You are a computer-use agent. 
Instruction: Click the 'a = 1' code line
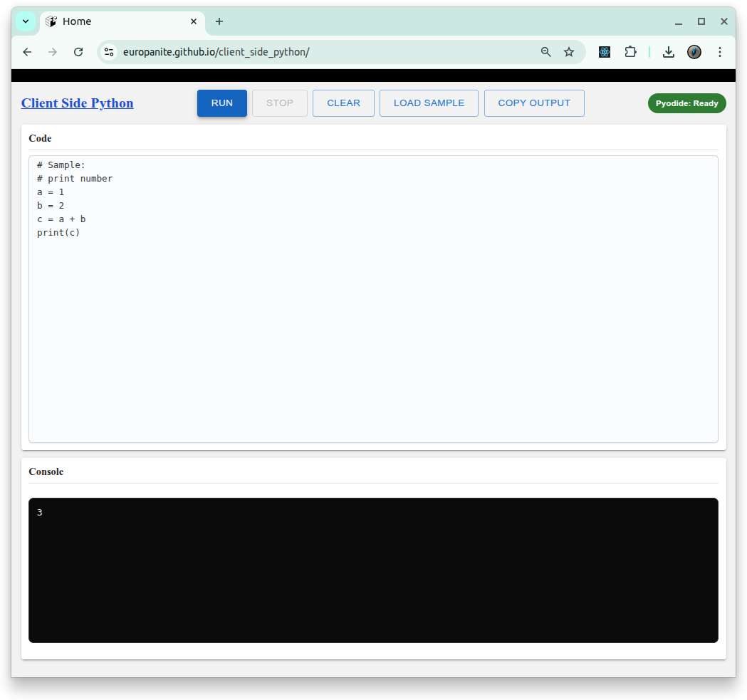pos(51,192)
